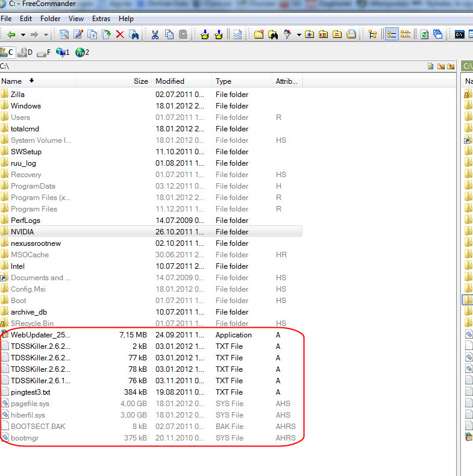Toggle the small icons list view button
Image resolution: width=473 pixels, height=476 pixels.
click(x=406, y=34)
